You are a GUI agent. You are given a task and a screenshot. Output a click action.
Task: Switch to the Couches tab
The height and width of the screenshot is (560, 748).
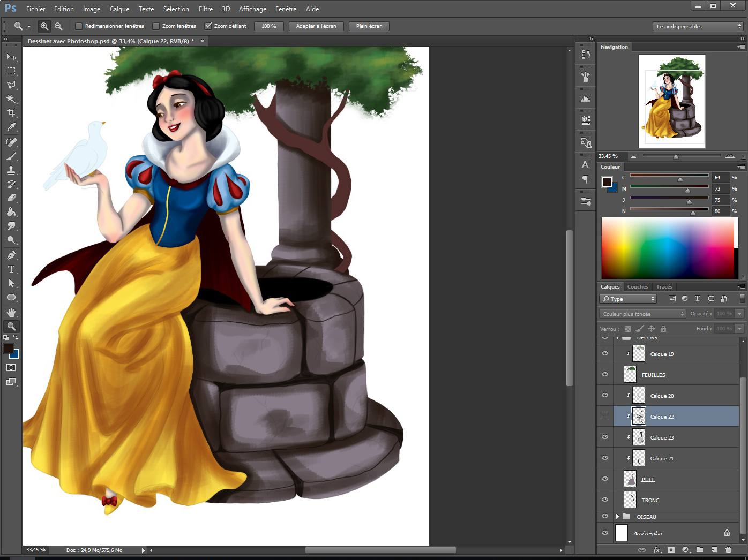637,286
